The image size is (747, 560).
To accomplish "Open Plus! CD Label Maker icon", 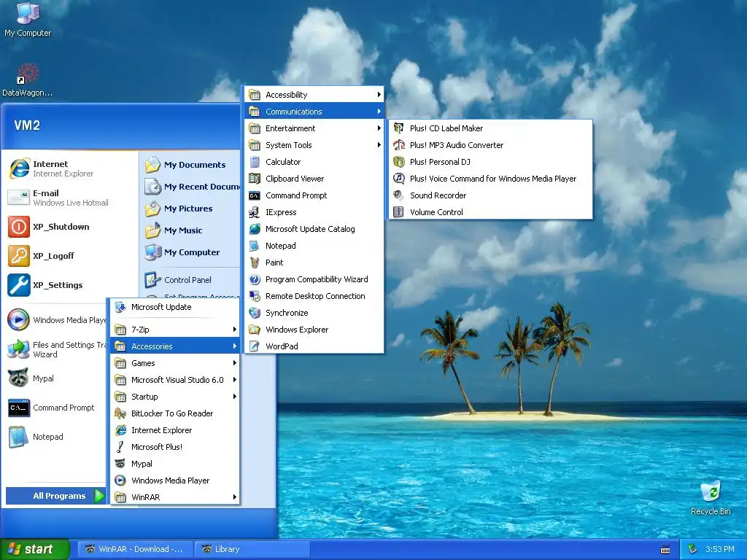I will click(398, 128).
